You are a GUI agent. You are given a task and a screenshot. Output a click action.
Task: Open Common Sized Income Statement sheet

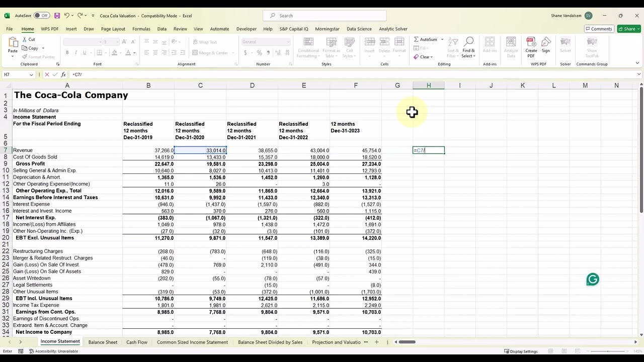click(x=192, y=342)
